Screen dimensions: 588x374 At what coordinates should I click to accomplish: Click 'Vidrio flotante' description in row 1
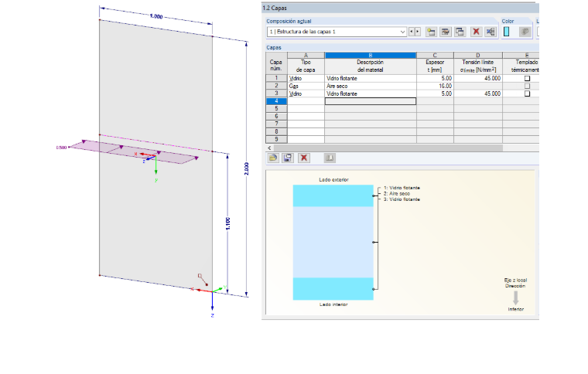[x=371, y=78]
